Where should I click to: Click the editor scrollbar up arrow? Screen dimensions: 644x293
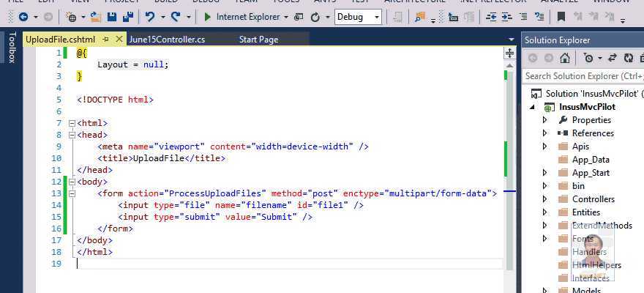(x=509, y=65)
